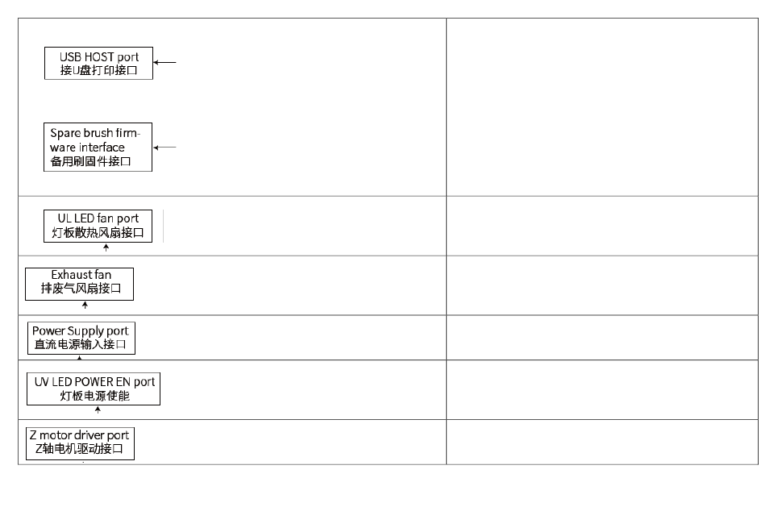This screenshot has height=532, width=766.
Task: Click up arrow beneath UV LED POWER EN port
Action: pos(98,409)
